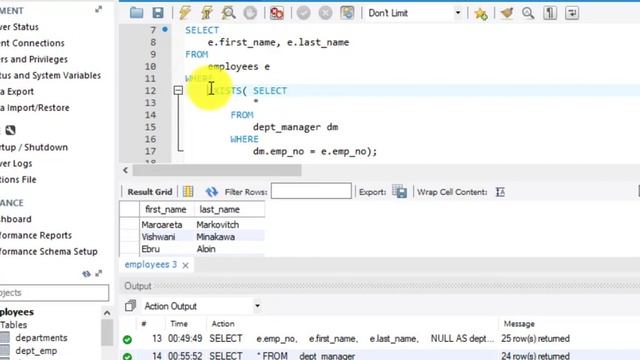Sort by first_name column header
640x360 pixels.
click(x=167, y=209)
